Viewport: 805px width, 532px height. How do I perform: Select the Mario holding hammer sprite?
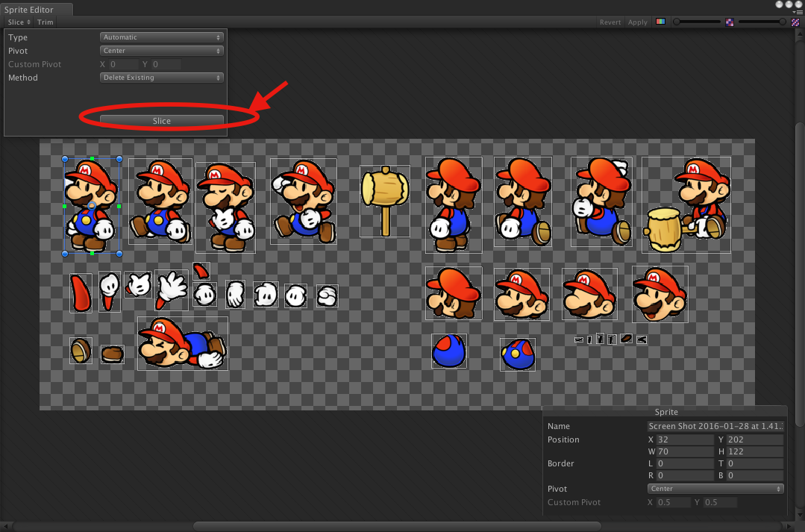tap(686, 205)
